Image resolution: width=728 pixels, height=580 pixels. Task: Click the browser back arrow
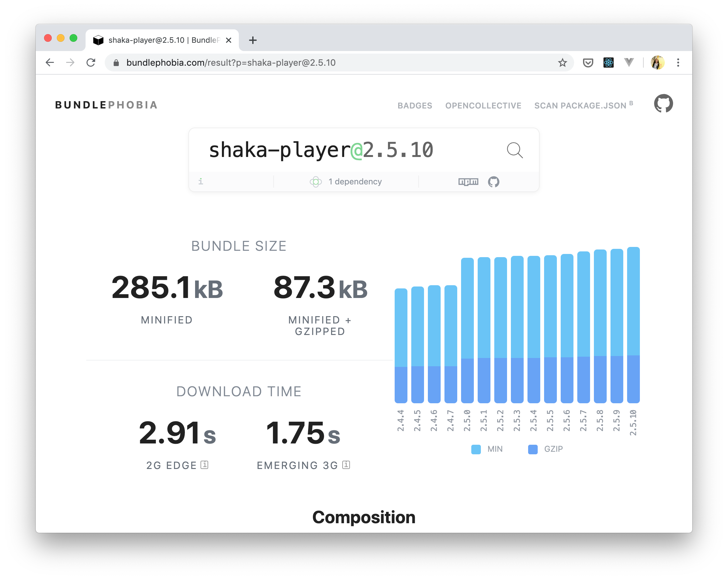[x=50, y=63]
